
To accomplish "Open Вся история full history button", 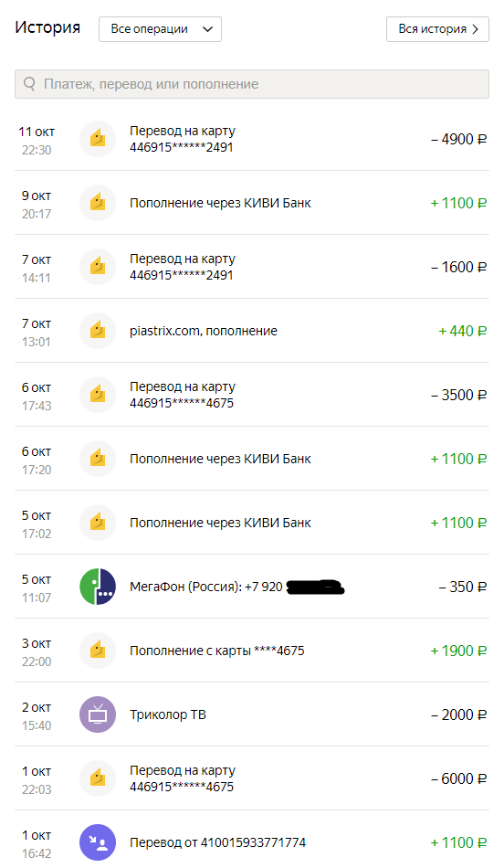I will click(437, 29).
